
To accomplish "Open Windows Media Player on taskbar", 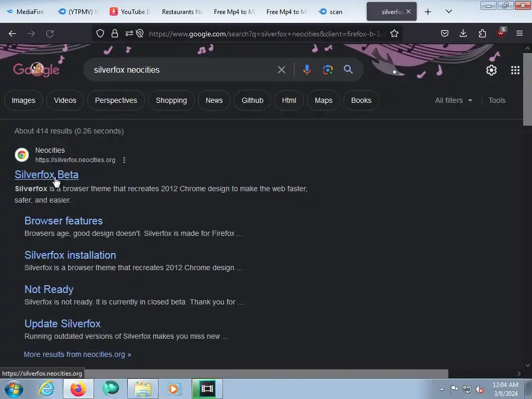I will (x=175, y=389).
